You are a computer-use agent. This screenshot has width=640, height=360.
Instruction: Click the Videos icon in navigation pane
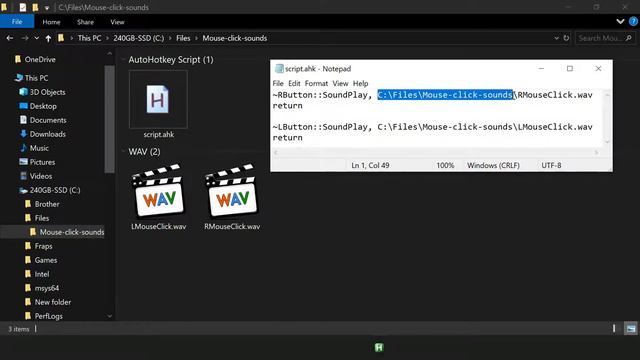coord(24,176)
